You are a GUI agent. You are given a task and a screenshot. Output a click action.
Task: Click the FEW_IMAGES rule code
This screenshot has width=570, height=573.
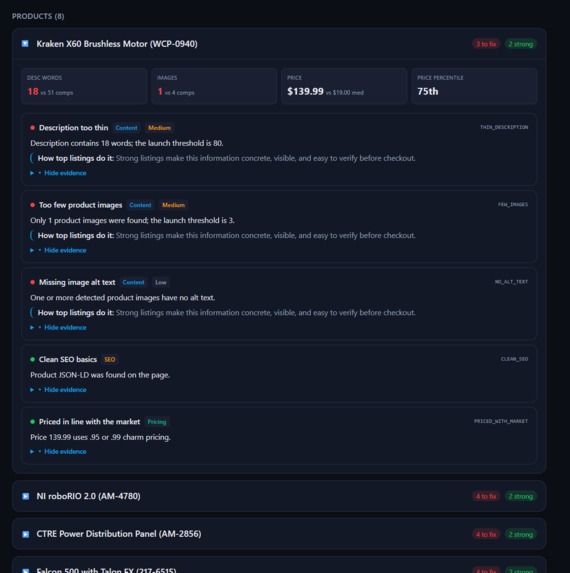[513, 204]
